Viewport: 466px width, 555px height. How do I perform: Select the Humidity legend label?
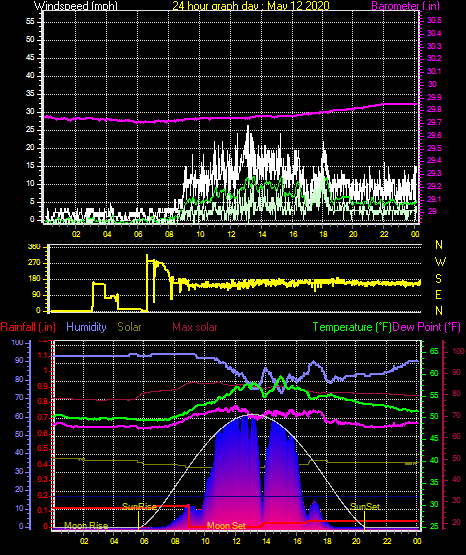click(86, 327)
